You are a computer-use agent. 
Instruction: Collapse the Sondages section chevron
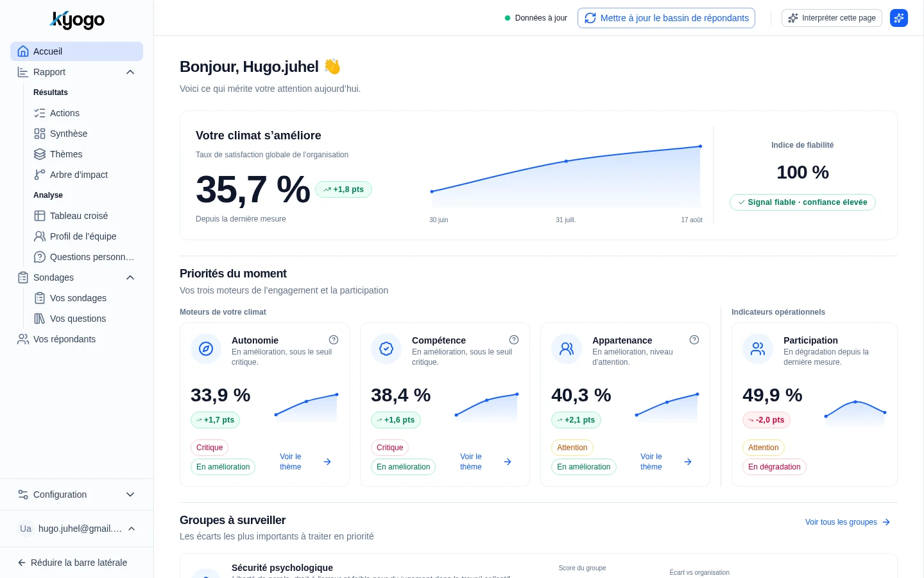130,277
